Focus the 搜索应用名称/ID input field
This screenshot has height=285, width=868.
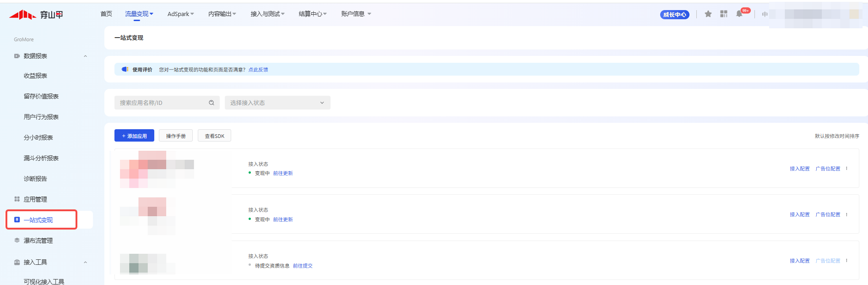tap(160, 103)
